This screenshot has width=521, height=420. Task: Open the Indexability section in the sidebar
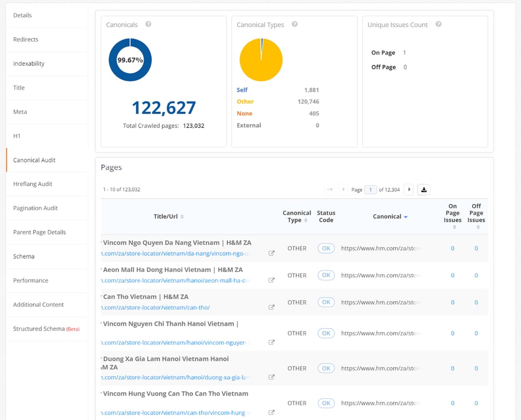tap(29, 63)
